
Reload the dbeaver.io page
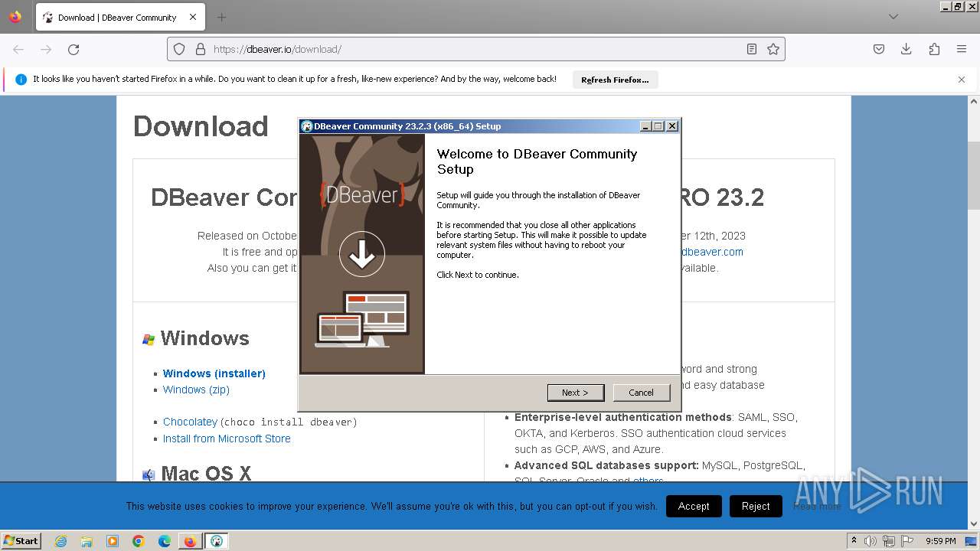73,49
